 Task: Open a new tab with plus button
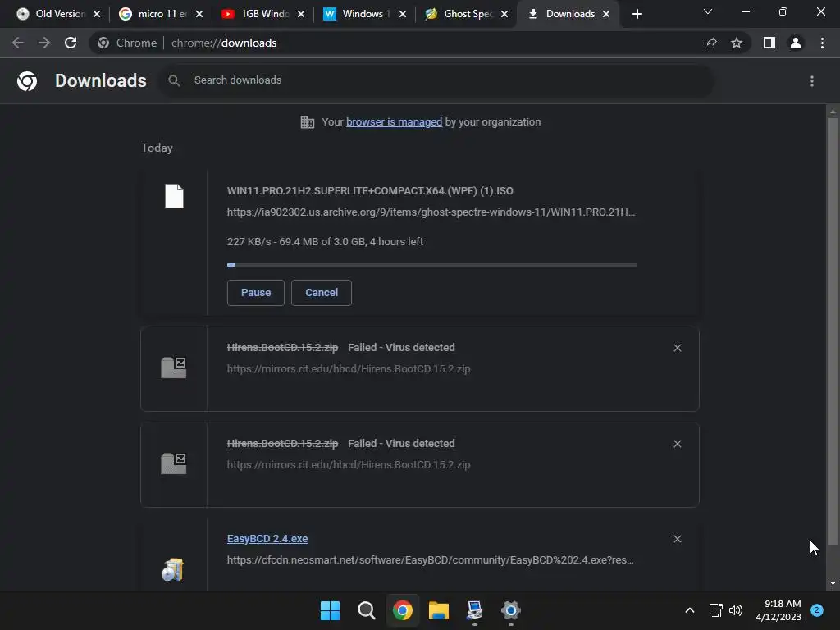637,14
